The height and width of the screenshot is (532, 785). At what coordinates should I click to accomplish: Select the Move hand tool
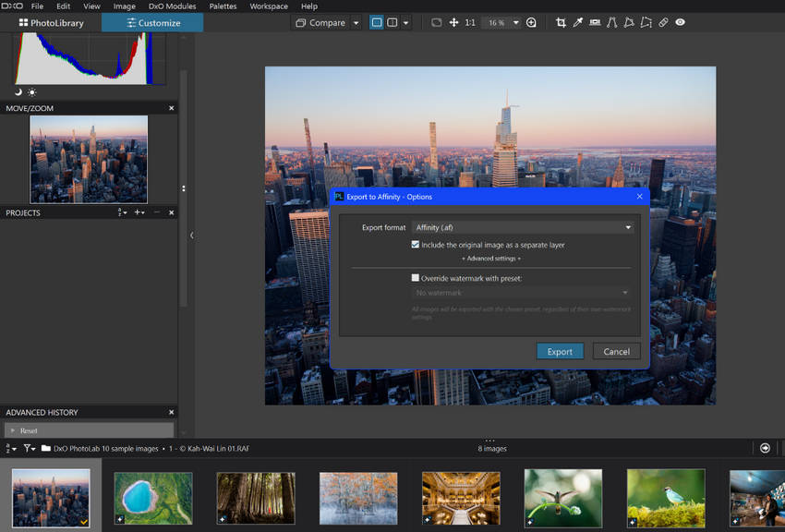pyautogui.click(x=453, y=22)
